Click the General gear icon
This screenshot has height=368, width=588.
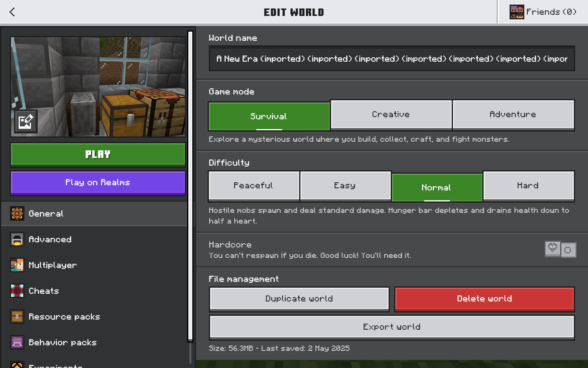coord(17,213)
